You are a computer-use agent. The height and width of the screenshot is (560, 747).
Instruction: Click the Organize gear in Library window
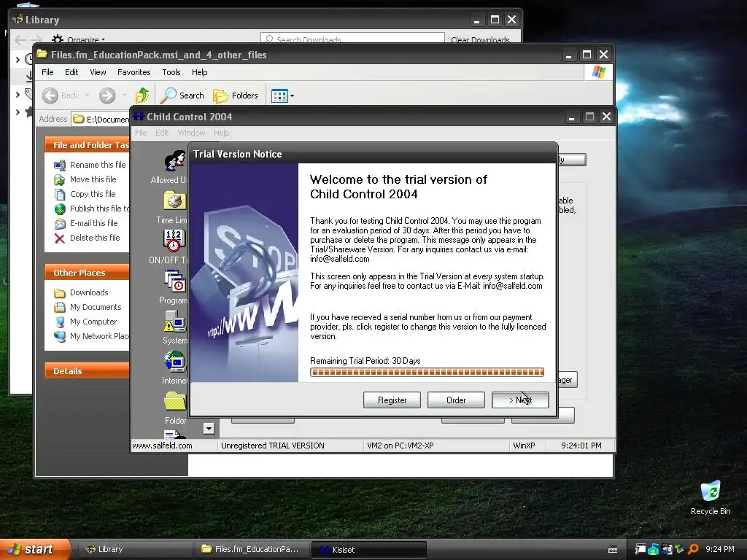58,39
